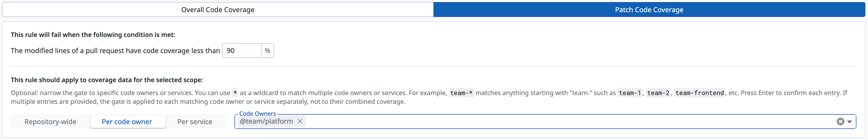
Task: Click the asterisk wildcard code snippet
Action: pos(235,93)
